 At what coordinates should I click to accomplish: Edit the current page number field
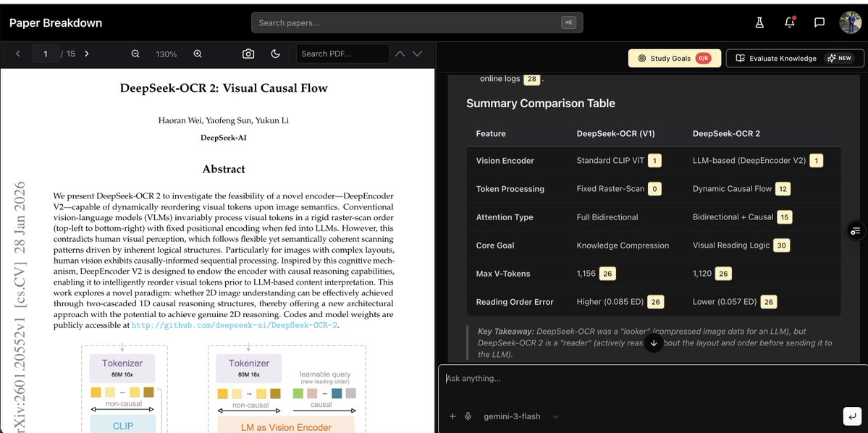(x=46, y=54)
